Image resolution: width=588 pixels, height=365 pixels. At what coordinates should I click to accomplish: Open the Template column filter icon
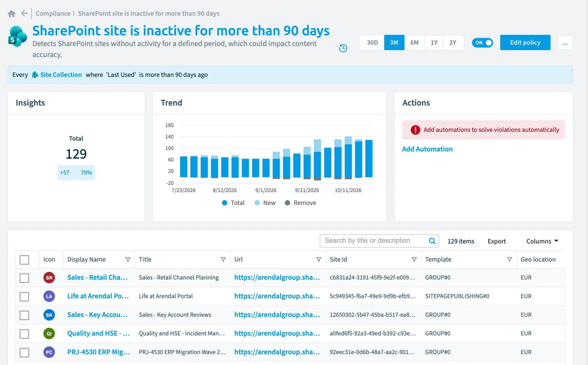[510, 259]
